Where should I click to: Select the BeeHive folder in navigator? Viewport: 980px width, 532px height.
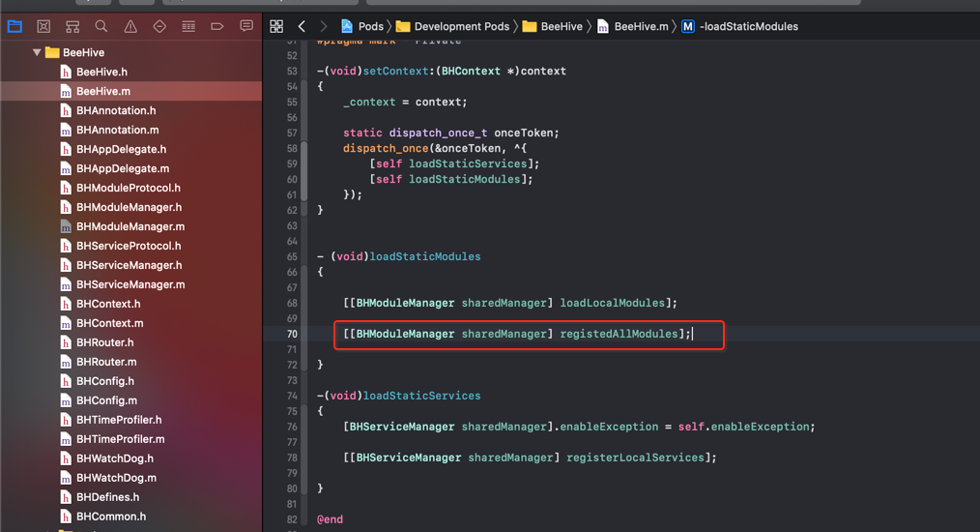[83, 52]
